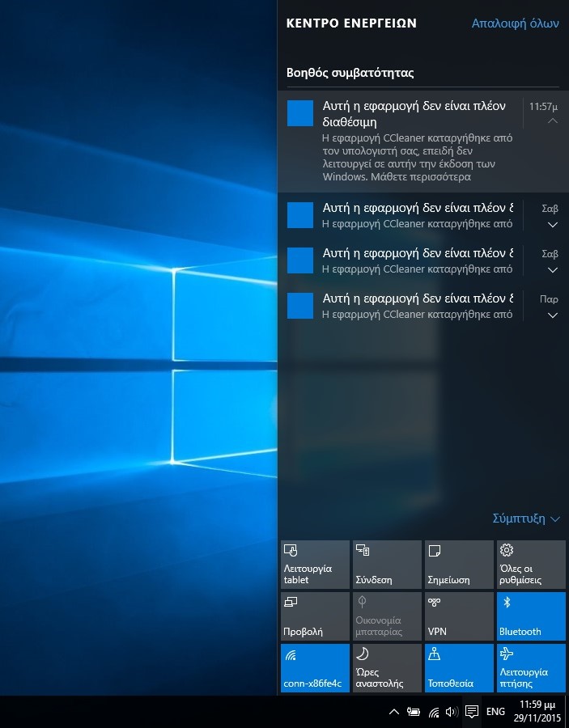Toggle Ώρες αναστολής quiet hours
Image resolution: width=569 pixels, height=728 pixels.
pyautogui.click(x=387, y=667)
